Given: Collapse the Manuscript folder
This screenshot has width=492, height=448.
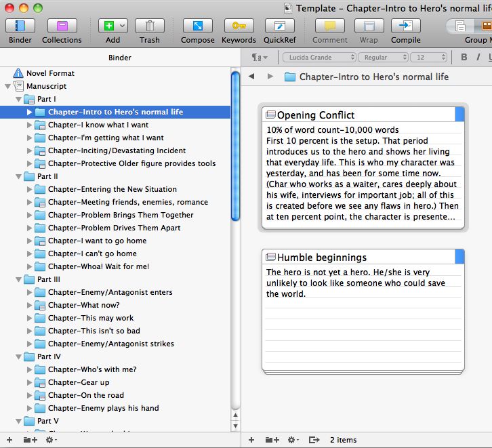Looking at the screenshot, I should [x=8, y=86].
